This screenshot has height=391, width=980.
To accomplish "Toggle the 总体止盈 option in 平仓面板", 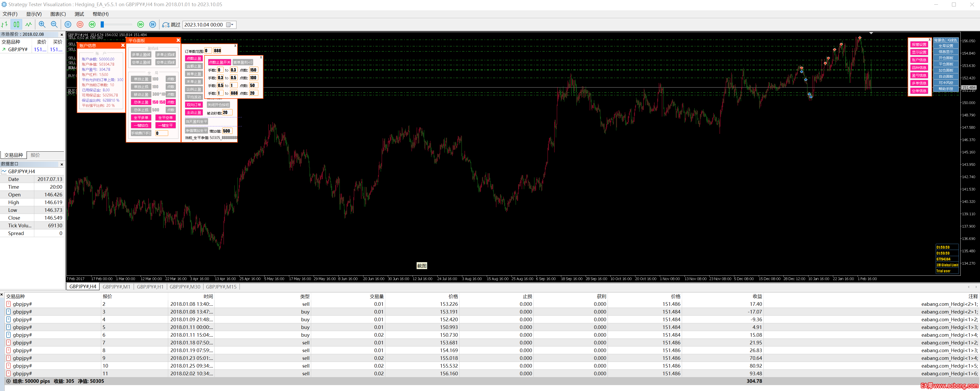I will 141,102.
